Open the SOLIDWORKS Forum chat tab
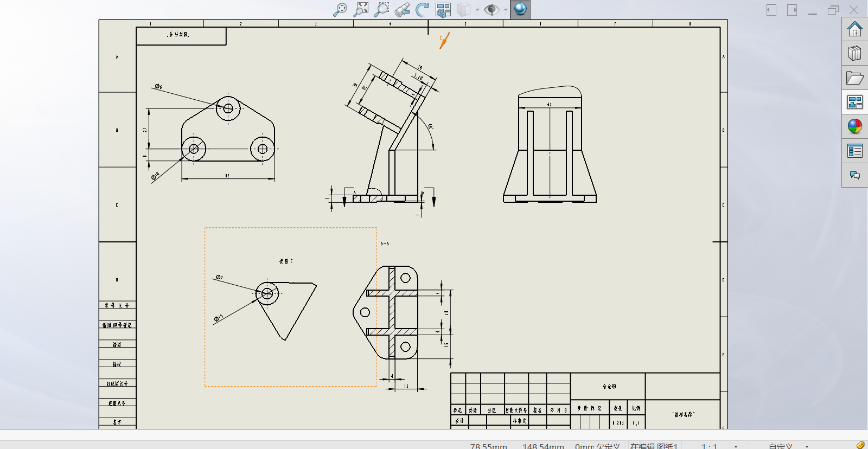 (855, 175)
